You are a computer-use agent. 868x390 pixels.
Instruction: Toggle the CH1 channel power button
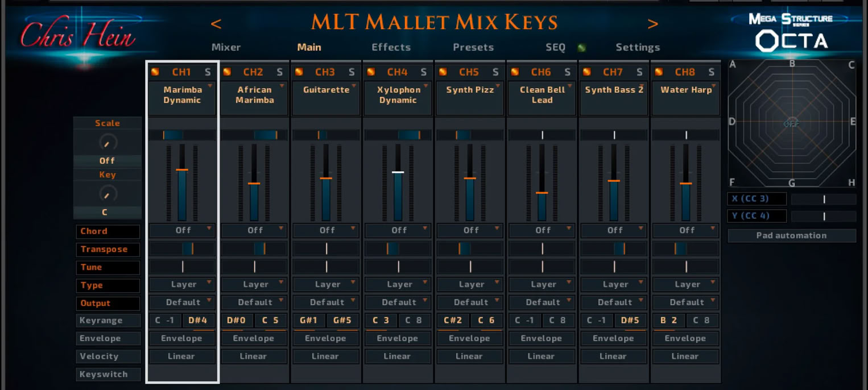(155, 72)
